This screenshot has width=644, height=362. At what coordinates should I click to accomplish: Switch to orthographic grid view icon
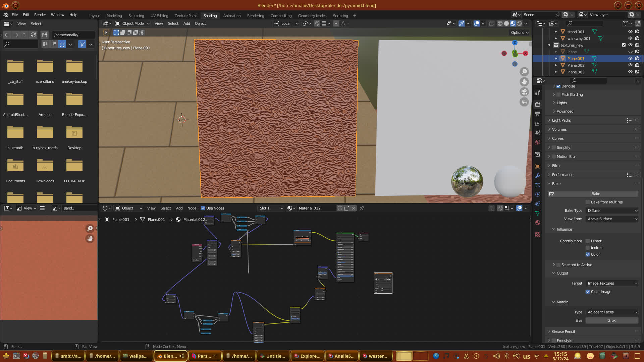(524, 102)
